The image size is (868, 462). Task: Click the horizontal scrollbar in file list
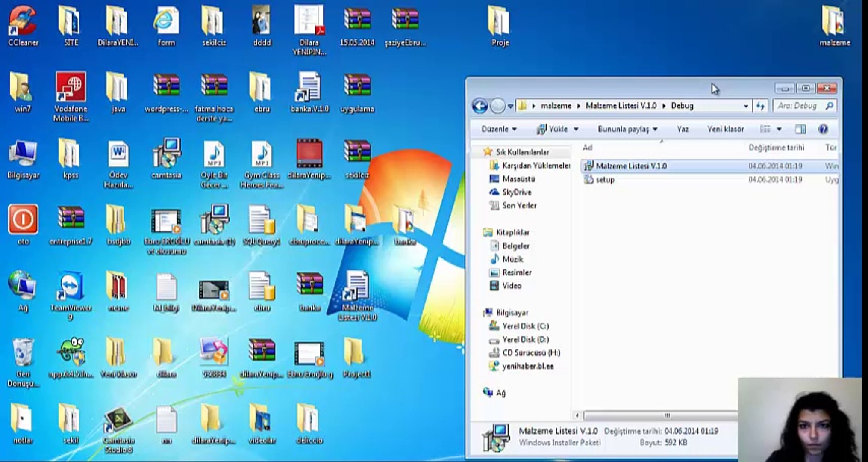pos(661,415)
